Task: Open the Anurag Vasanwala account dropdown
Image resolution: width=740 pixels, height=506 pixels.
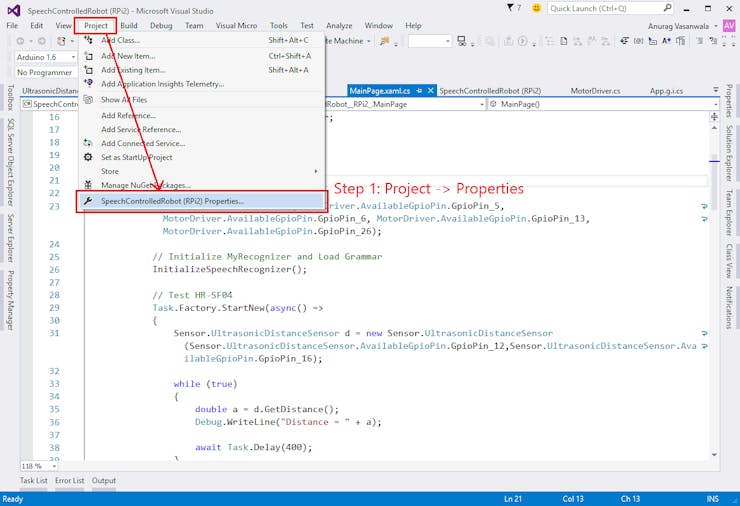Action: tap(715, 26)
